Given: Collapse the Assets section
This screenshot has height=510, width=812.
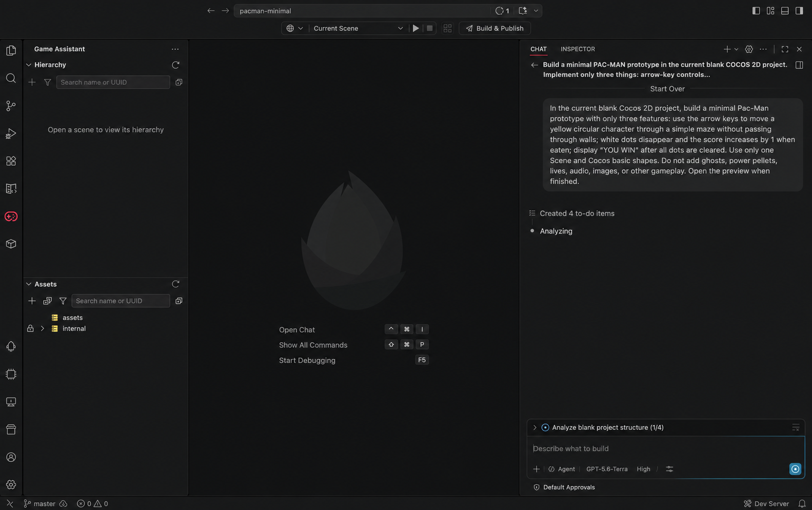Looking at the screenshot, I should tap(29, 284).
